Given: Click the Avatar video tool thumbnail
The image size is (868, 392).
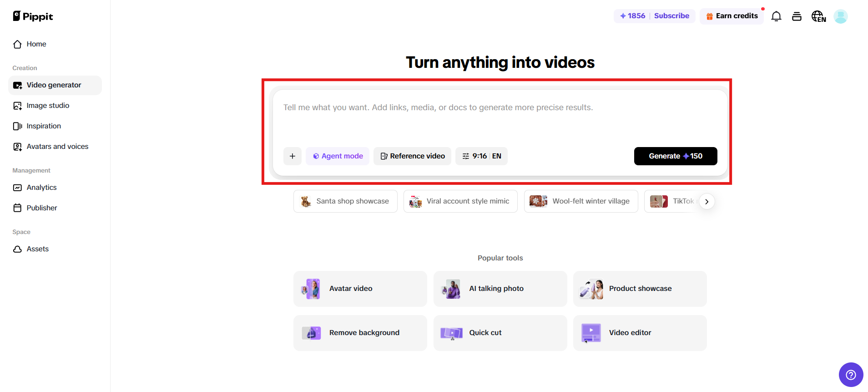Looking at the screenshot, I should pyautogui.click(x=311, y=289).
